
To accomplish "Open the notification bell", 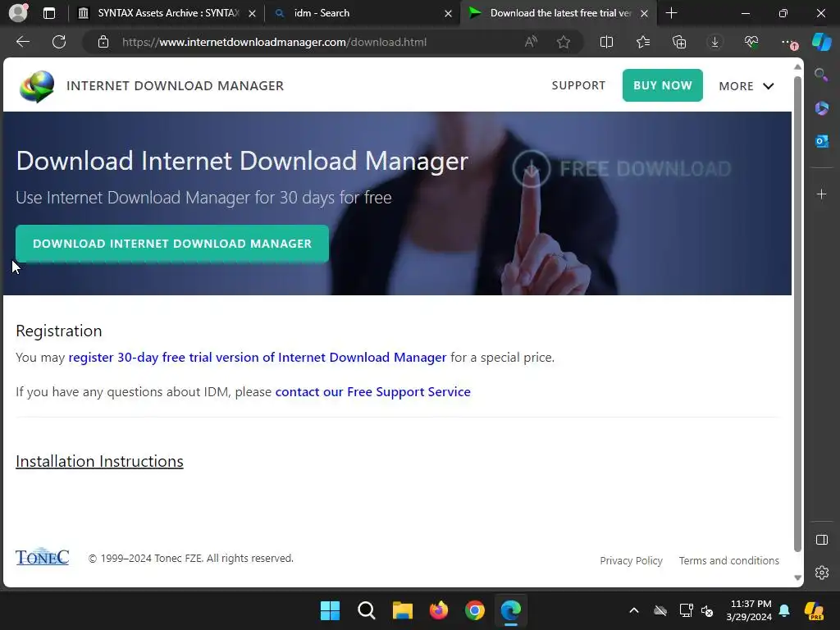I will pos(784,610).
